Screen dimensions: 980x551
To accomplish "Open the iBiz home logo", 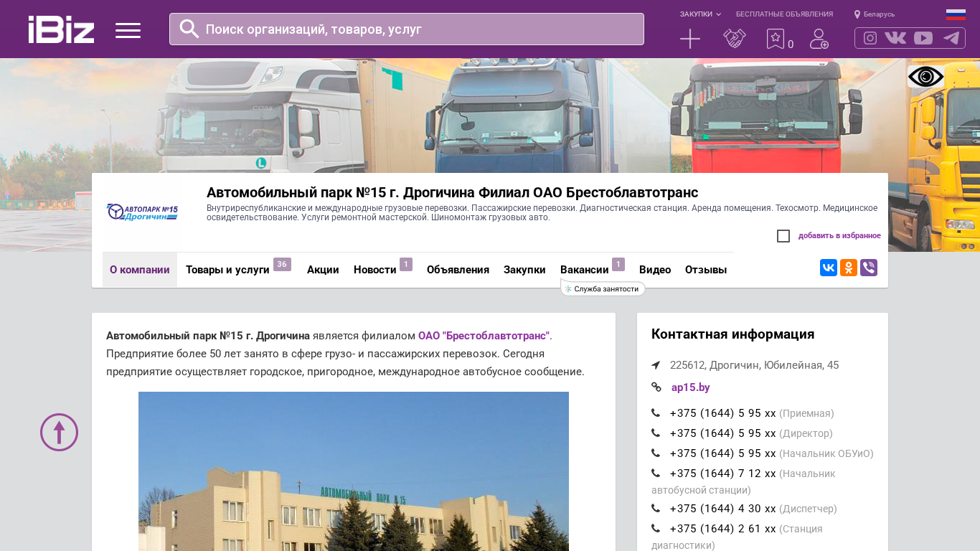I will 61,29.
